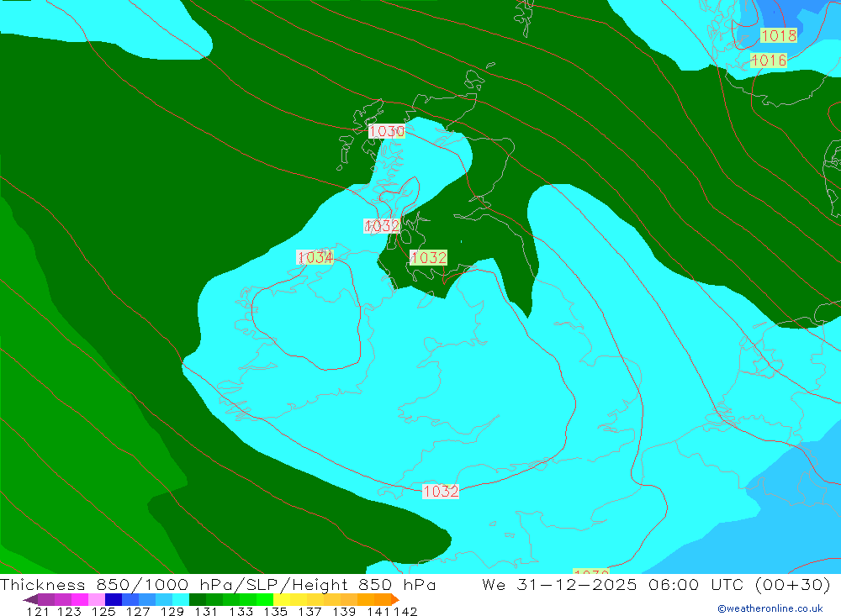The image size is (841, 616).
Task: Click the pink swatch in the legend bar
Action: (97, 599)
